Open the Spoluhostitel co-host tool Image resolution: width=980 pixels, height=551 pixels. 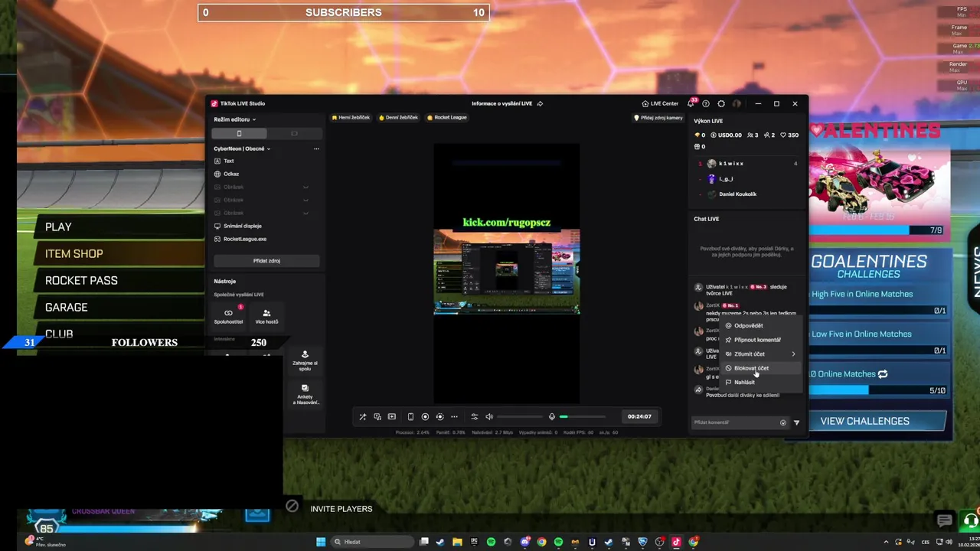pyautogui.click(x=228, y=316)
